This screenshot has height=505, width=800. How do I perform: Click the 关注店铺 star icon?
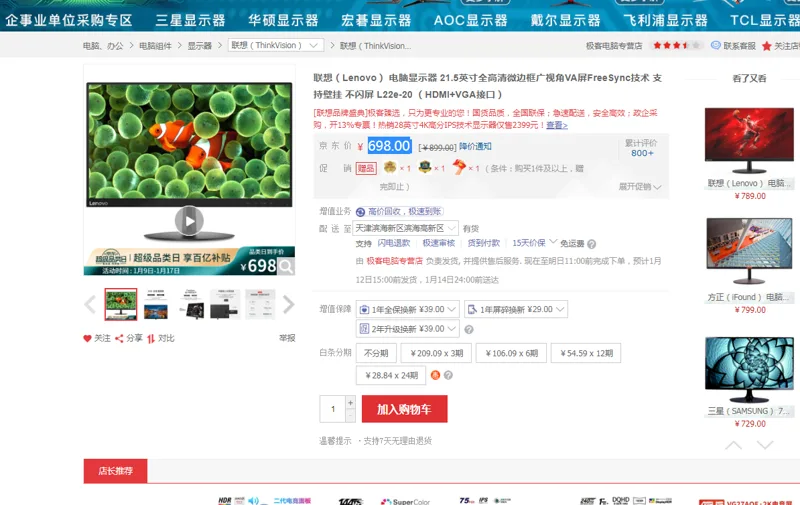766,46
